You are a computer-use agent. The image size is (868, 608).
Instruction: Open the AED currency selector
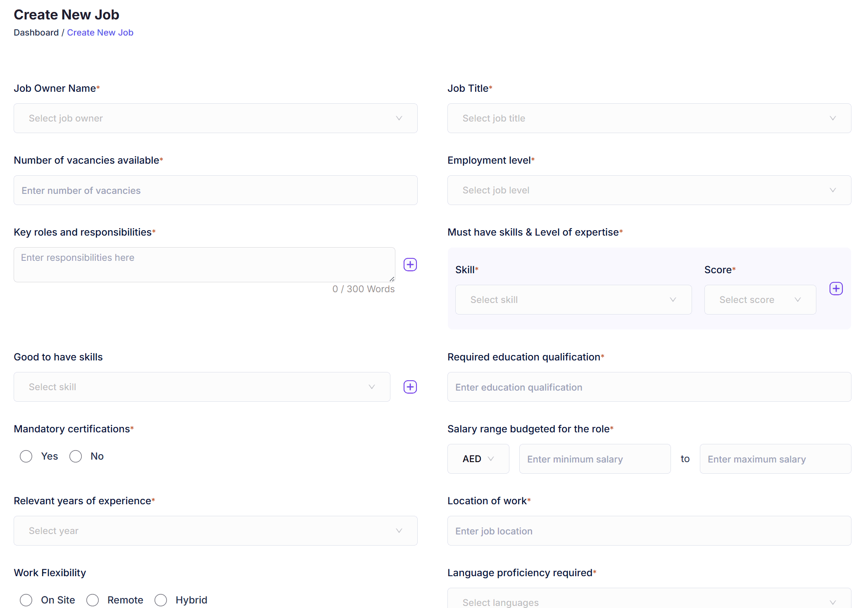478,459
